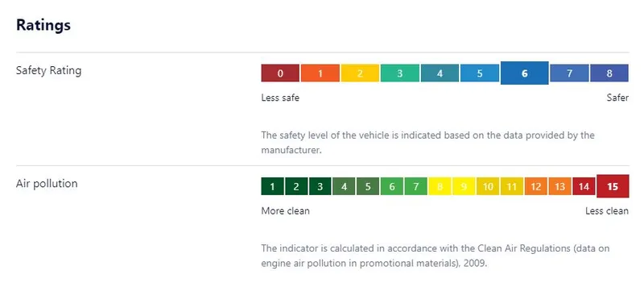
Task: Click safety rating box 4
Action: coord(440,73)
